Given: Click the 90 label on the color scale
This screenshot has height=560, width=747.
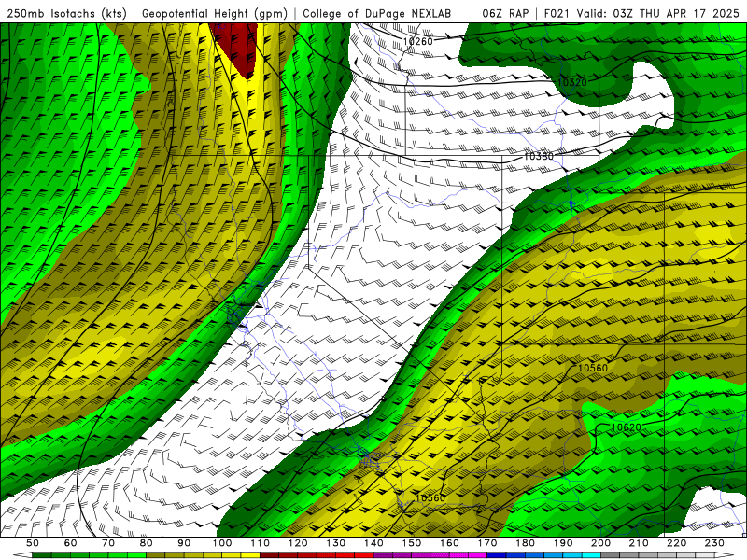Looking at the screenshot, I should pos(184,543).
